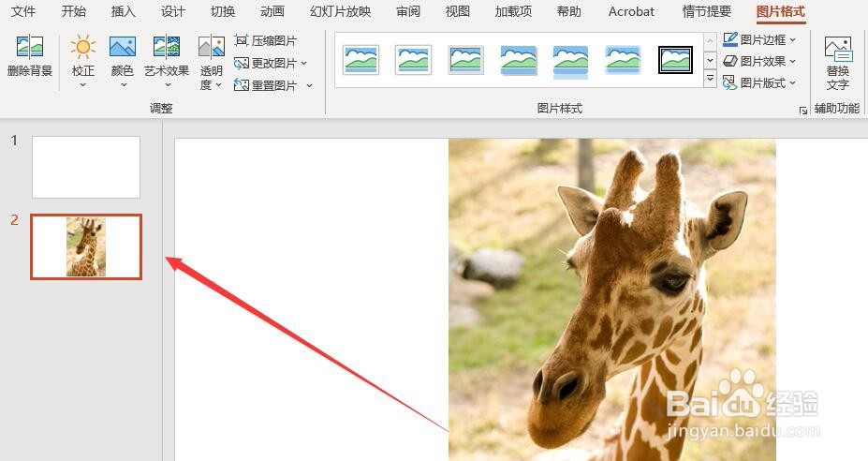Image resolution: width=868 pixels, height=461 pixels.
Task: Switch to the 情节提要 storyboarding tab
Action: (707, 11)
